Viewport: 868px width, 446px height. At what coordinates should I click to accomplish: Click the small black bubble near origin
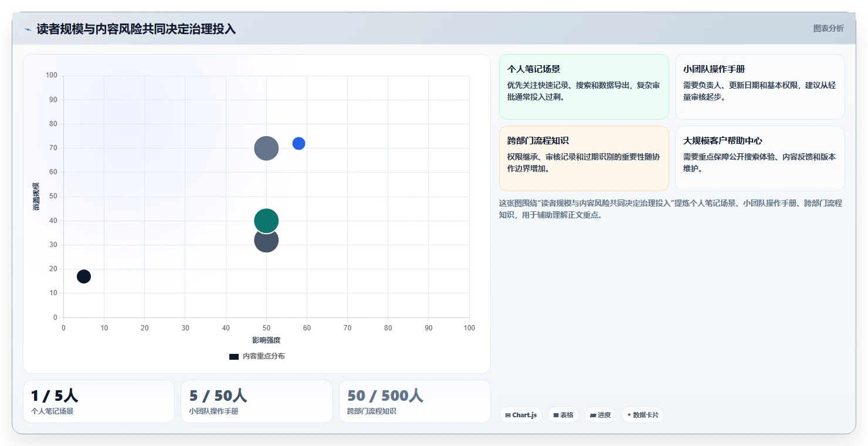coord(84,276)
